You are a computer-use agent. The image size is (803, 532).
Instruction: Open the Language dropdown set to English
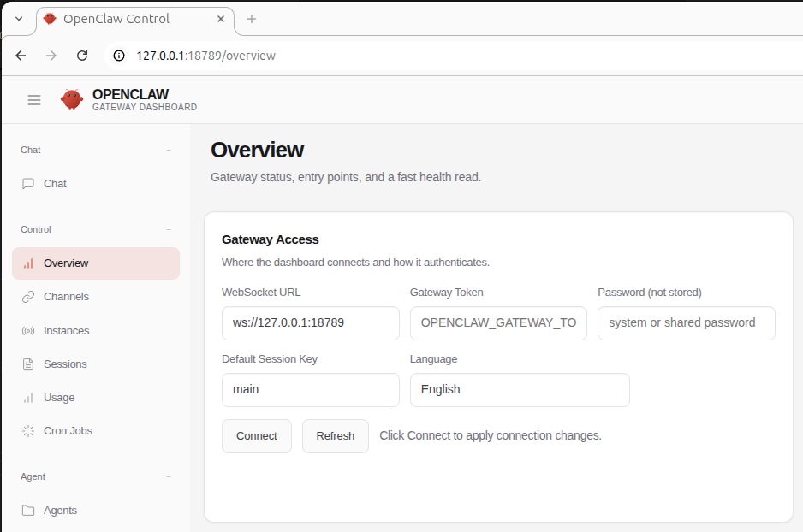[x=520, y=390]
